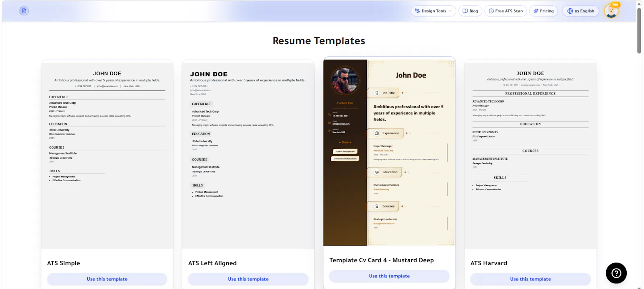644x289 pixels.
Task: Click the ATS Left Aligned title
Action: click(x=213, y=263)
